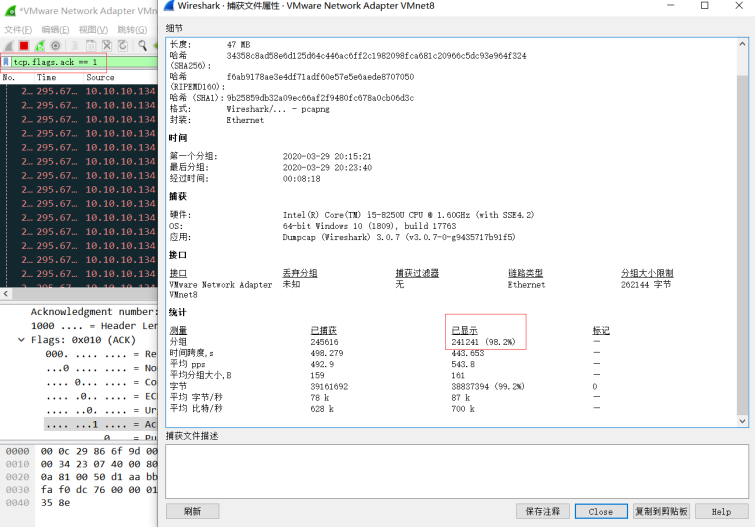
Task: Click the SHA1 hash value text
Action: pos(320,98)
